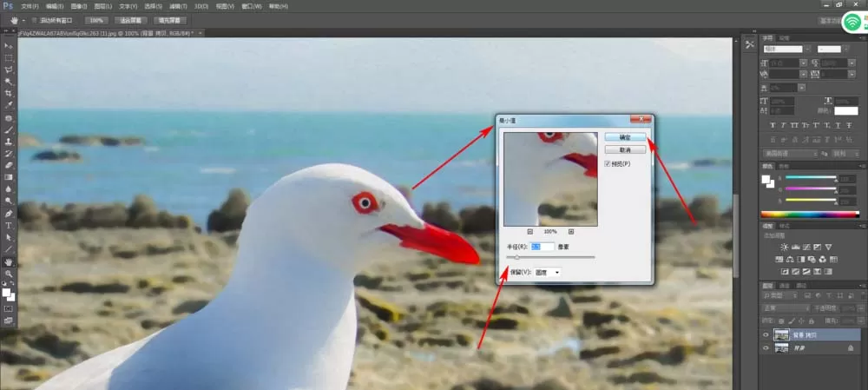Open the 图像(I) menu
Screen dimensions: 868x390
(79, 6)
